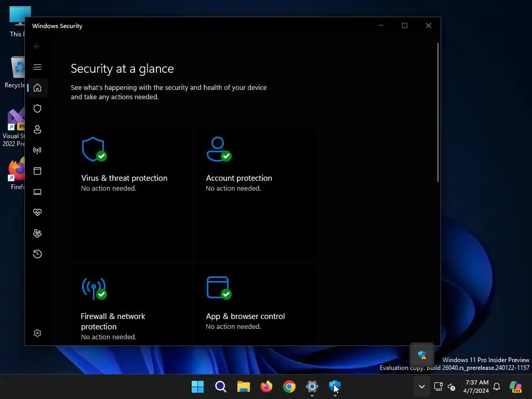Image resolution: width=532 pixels, height=399 pixels.
Task: Open the clock showing 7:37 AM
Action: click(x=476, y=387)
